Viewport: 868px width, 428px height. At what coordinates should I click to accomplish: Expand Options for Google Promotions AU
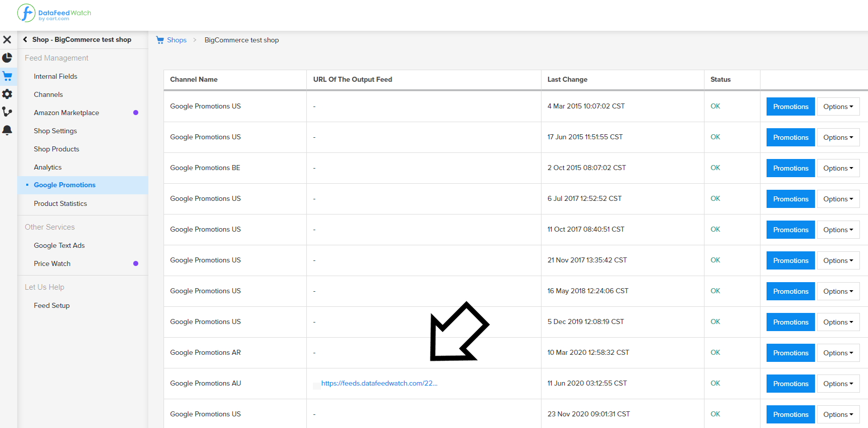pos(838,384)
